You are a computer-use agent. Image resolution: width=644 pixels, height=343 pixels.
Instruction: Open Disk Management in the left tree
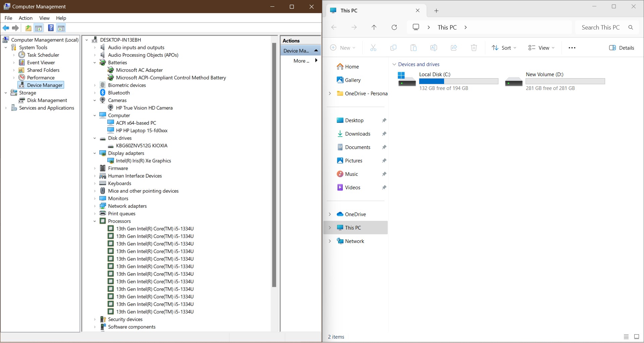point(47,100)
